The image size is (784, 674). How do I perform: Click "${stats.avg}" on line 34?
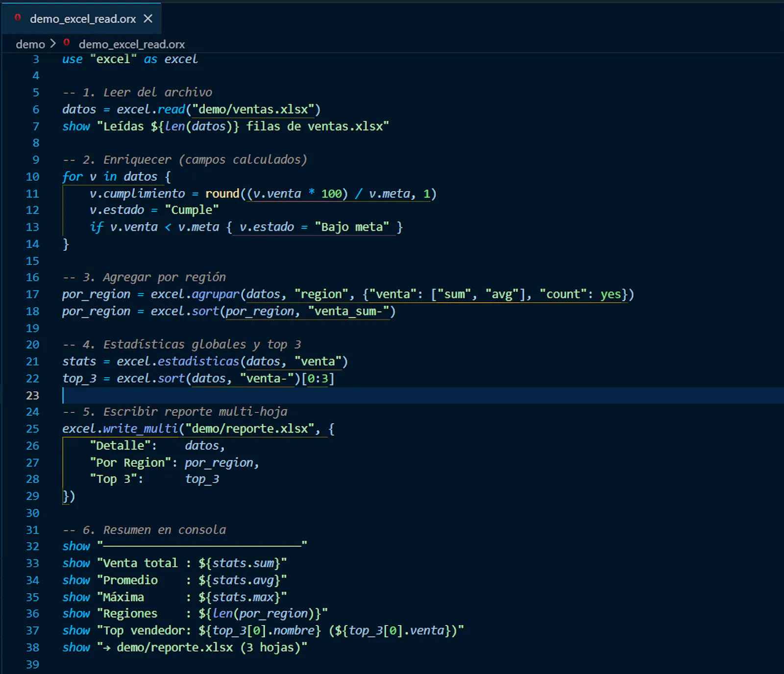tap(240, 580)
